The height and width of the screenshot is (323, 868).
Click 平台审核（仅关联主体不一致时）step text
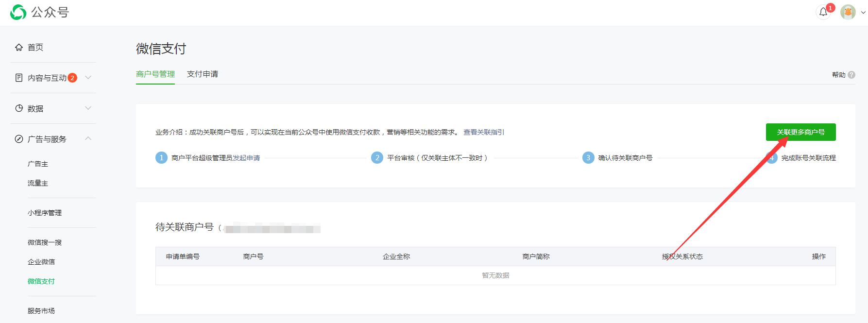[437, 158]
